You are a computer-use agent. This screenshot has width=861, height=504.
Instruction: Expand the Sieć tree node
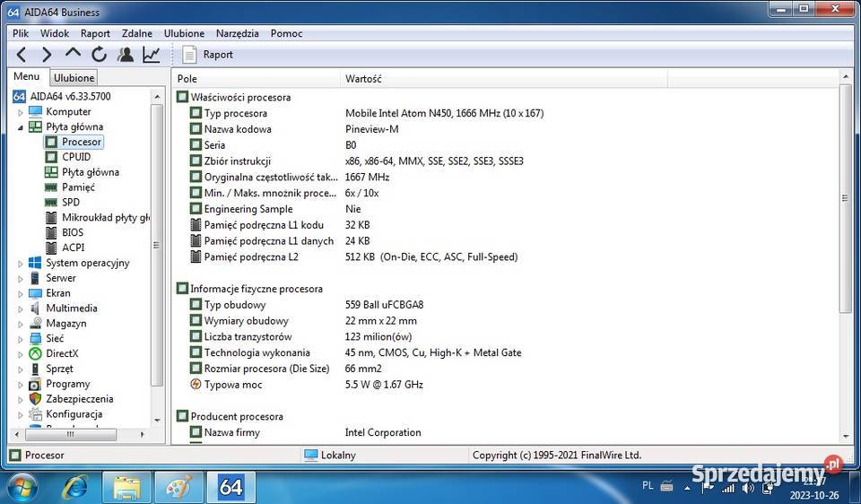coord(21,339)
